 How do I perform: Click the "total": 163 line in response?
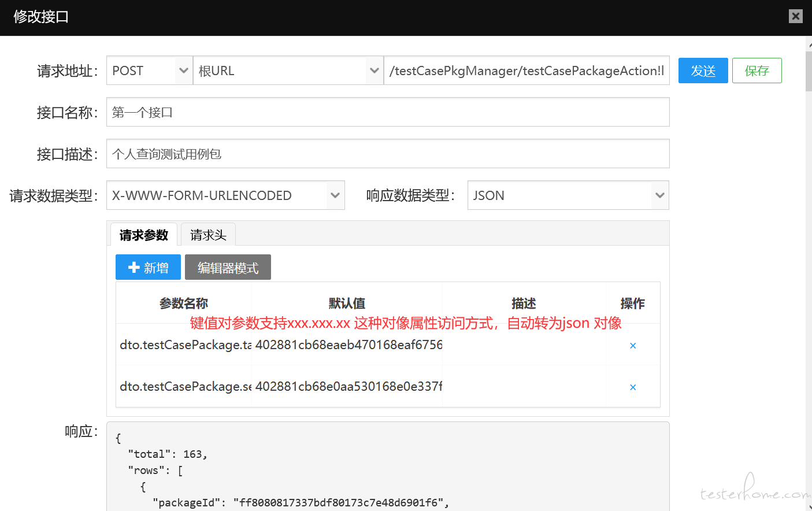(x=168, y=454)
